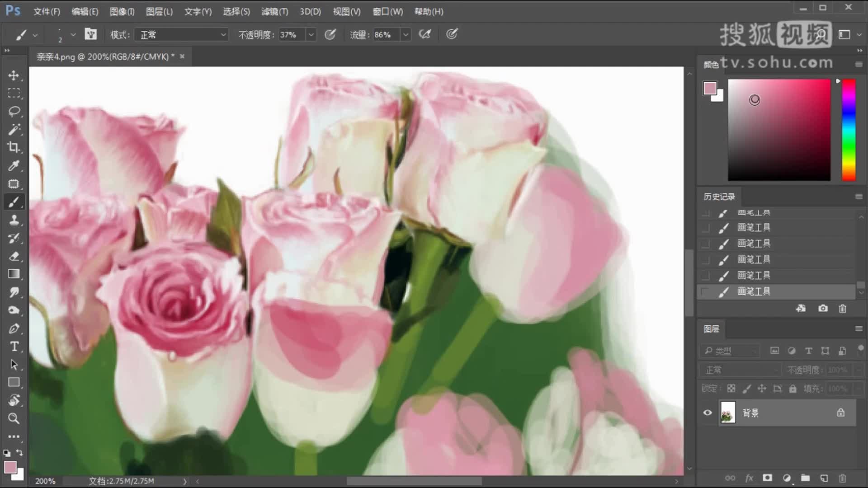Select the Move tool
This screenshot has width=868, height=488.
(x=14, y=75)
